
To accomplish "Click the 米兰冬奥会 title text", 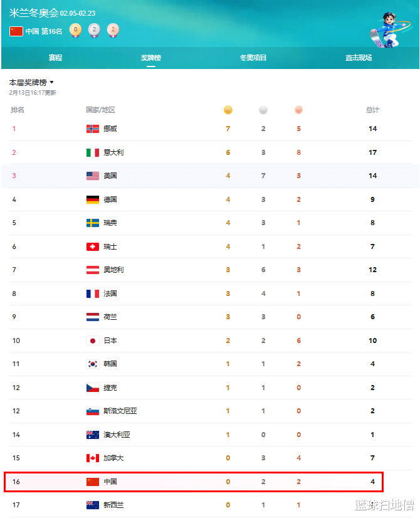I will (x=33, y=13).
